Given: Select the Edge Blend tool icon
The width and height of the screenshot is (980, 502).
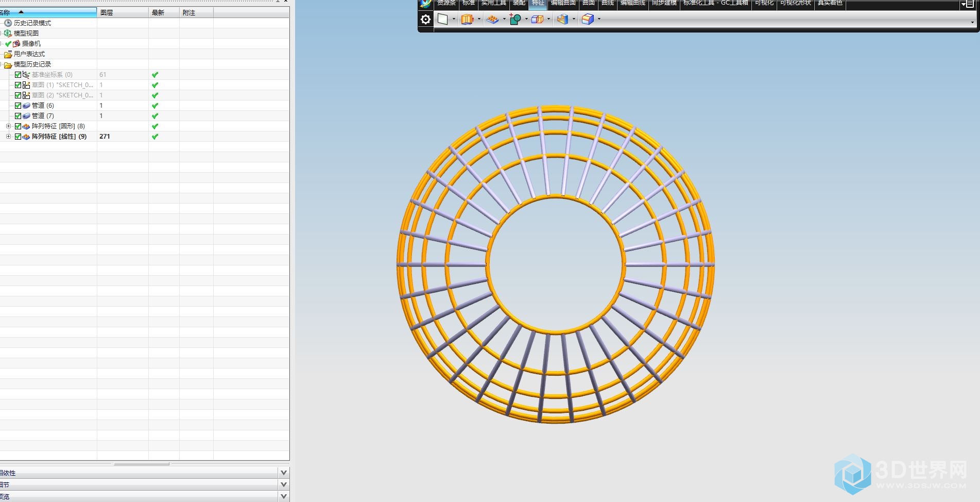Looking at the screenshot, I should (588, 19).
